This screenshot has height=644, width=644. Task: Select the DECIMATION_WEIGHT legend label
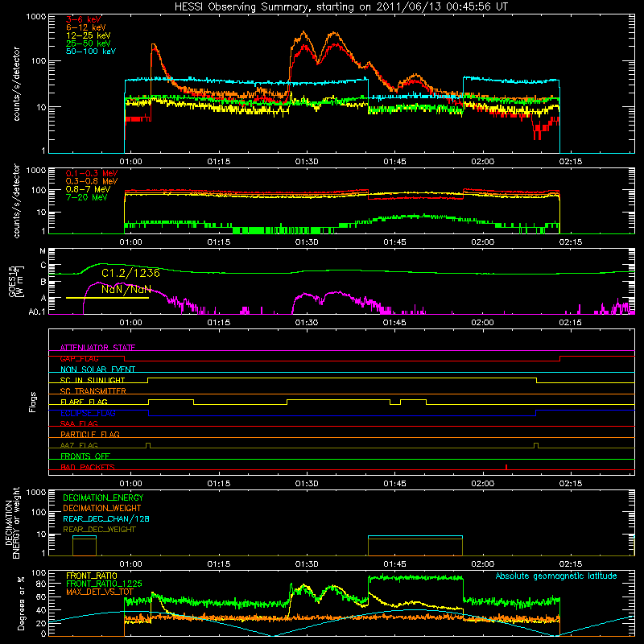tap(102, 508)
